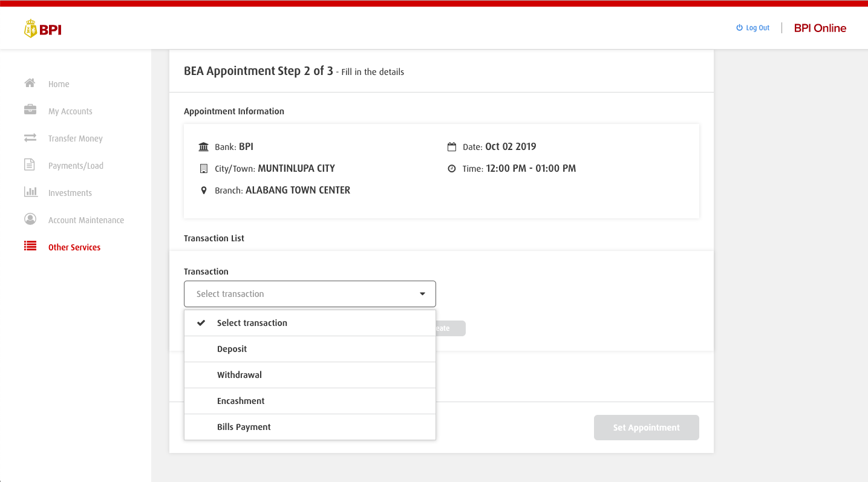Viewport: 868px width, 482px height.
Task: Click the Transaction field label
Action: point(206,272)
